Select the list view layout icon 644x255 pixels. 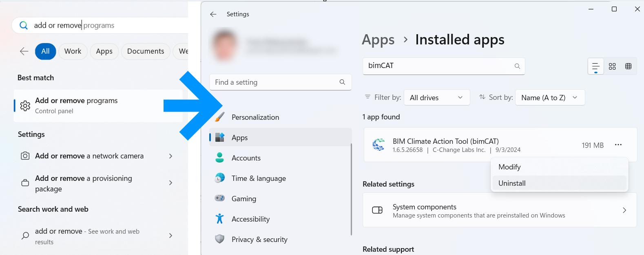(595, 66)
